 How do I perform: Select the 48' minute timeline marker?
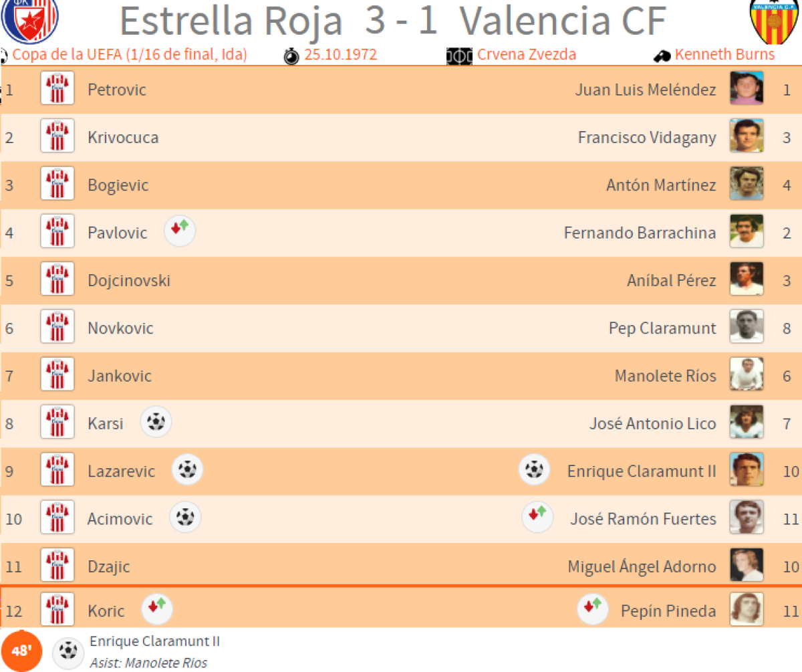(21, 650)
